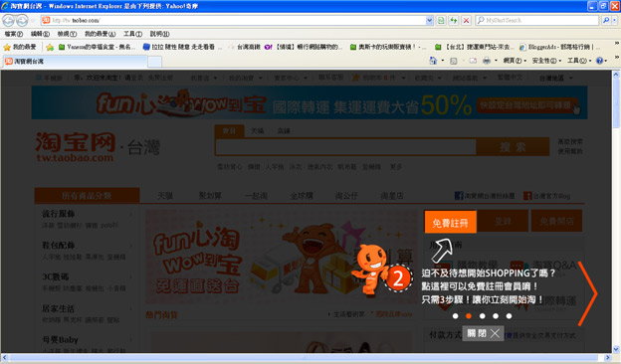Jump to the fourth tutorial step dot
The width and height of the screenshot is (621, 364).
pyautogui.click(x=496, y=316)
